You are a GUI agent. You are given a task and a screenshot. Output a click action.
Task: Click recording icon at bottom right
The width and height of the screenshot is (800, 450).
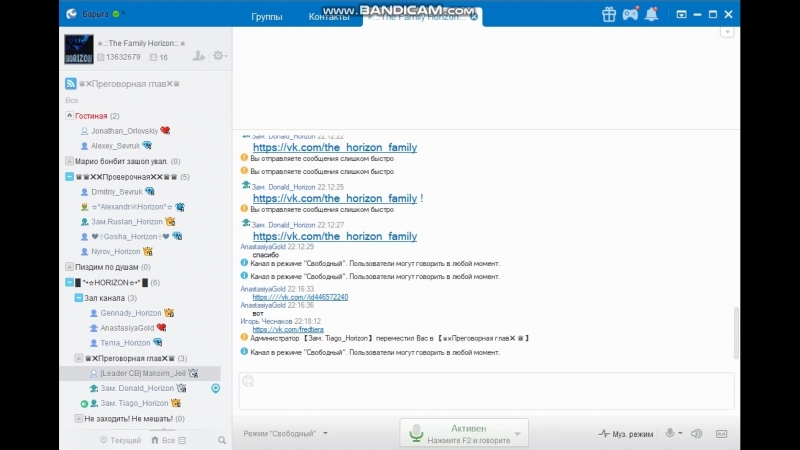click(721, 434)
